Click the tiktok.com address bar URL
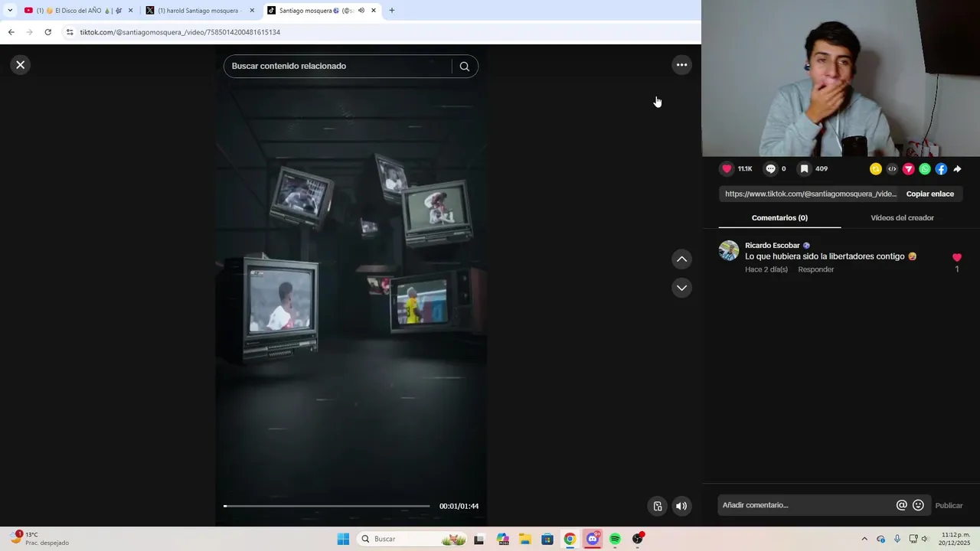980x551 pixels. 180,33
